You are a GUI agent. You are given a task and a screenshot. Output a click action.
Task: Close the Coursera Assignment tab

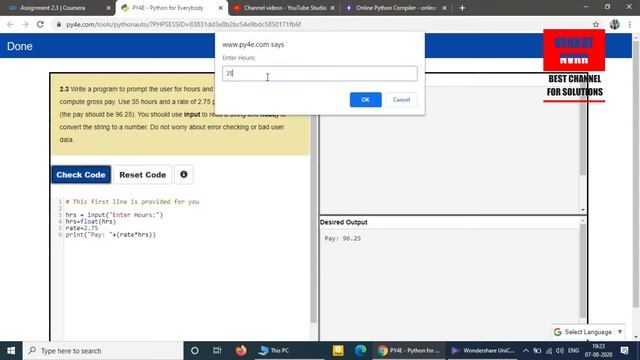[x=109, y=8]
